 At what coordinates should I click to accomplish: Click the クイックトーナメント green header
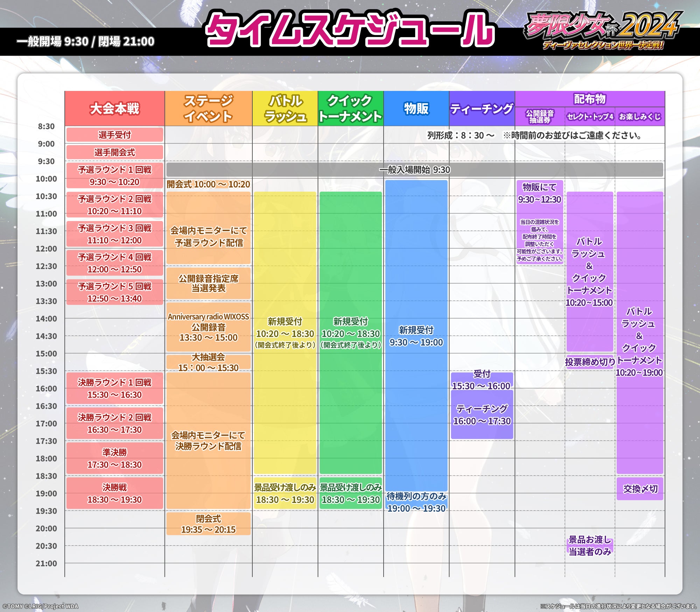(x=350, y=108)
